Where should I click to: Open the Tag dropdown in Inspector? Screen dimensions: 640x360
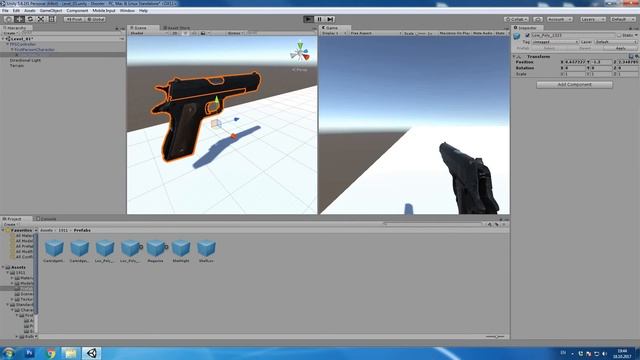coord(555,42)
